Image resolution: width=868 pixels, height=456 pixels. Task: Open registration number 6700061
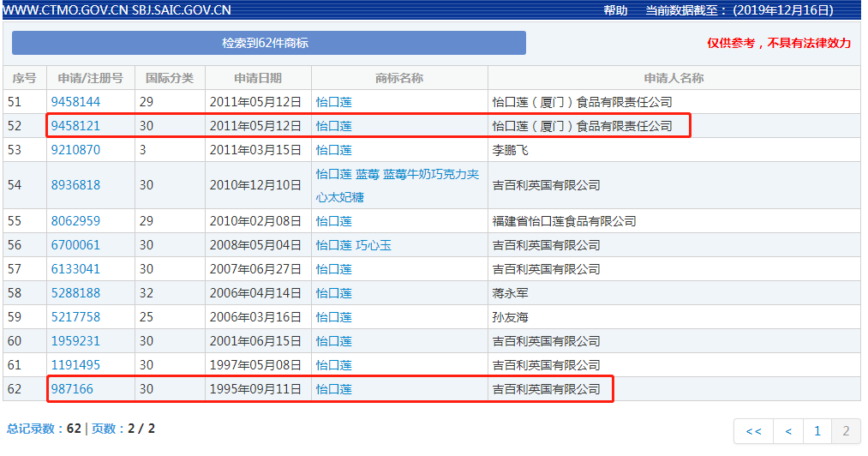76,245
